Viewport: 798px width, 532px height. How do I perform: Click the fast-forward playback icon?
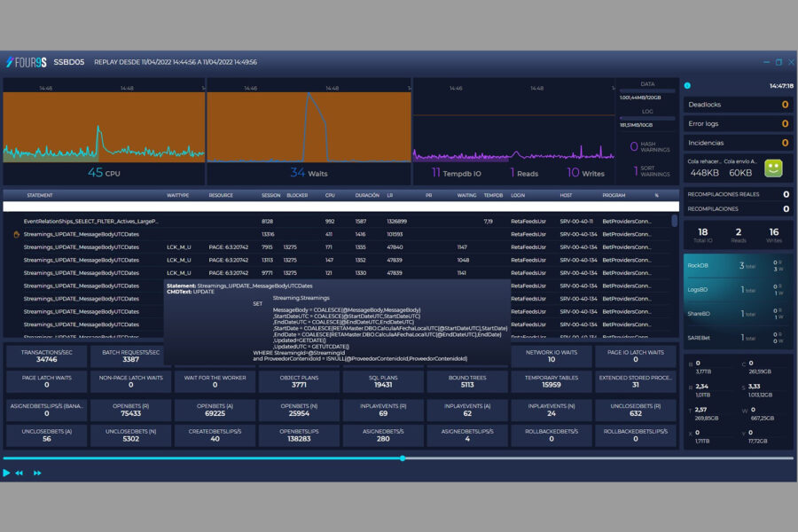[x=35, y=473]
